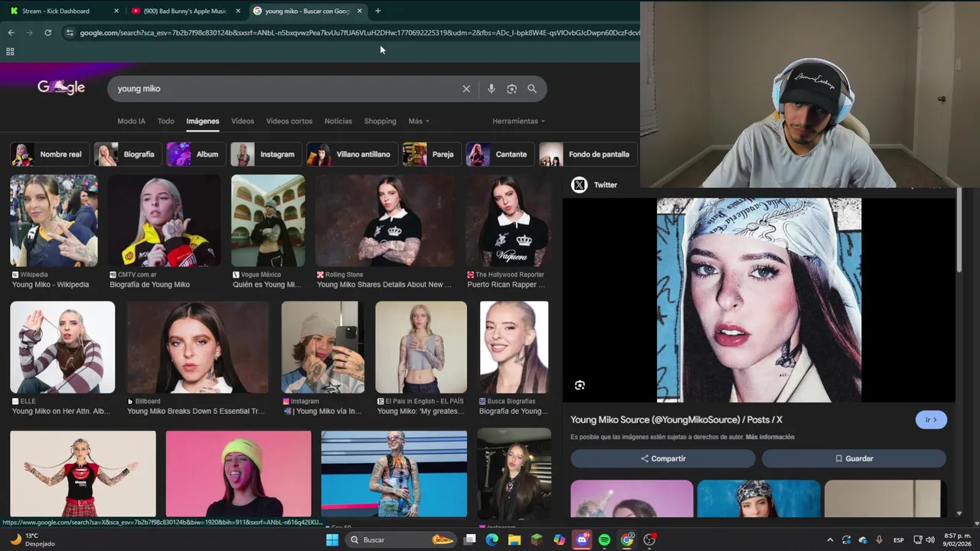
Task: Open File Explorer from the taskbar
Action: coord(514,540)
